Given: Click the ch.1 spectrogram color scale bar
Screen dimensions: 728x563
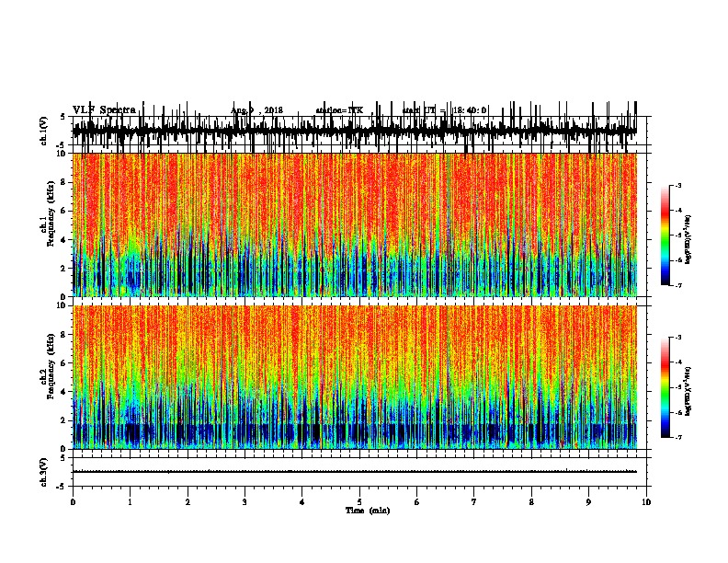Looking at the screenshot, I should coord(665,236).
